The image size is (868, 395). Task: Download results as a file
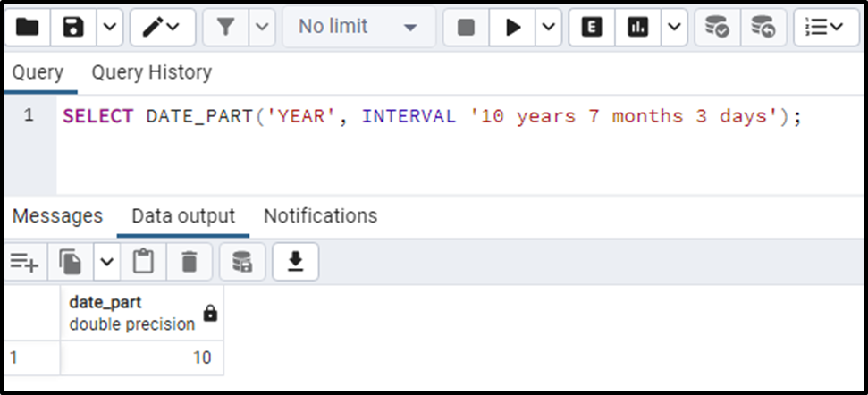tap(296, 262)
